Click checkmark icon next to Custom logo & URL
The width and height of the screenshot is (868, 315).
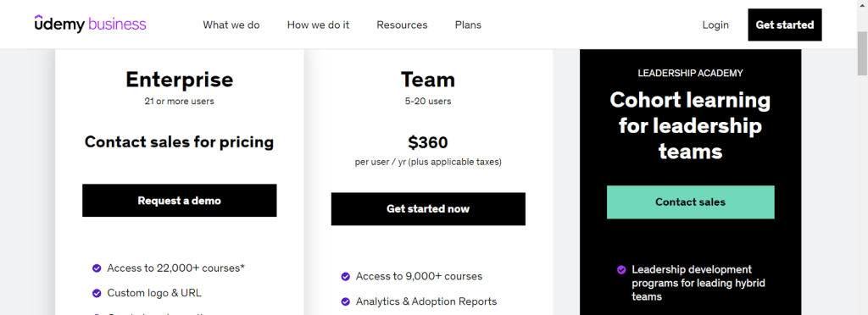[97, 293]
